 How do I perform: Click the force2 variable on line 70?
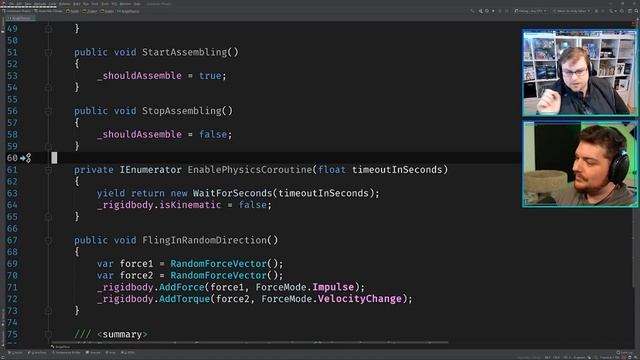tap(136, 276)
